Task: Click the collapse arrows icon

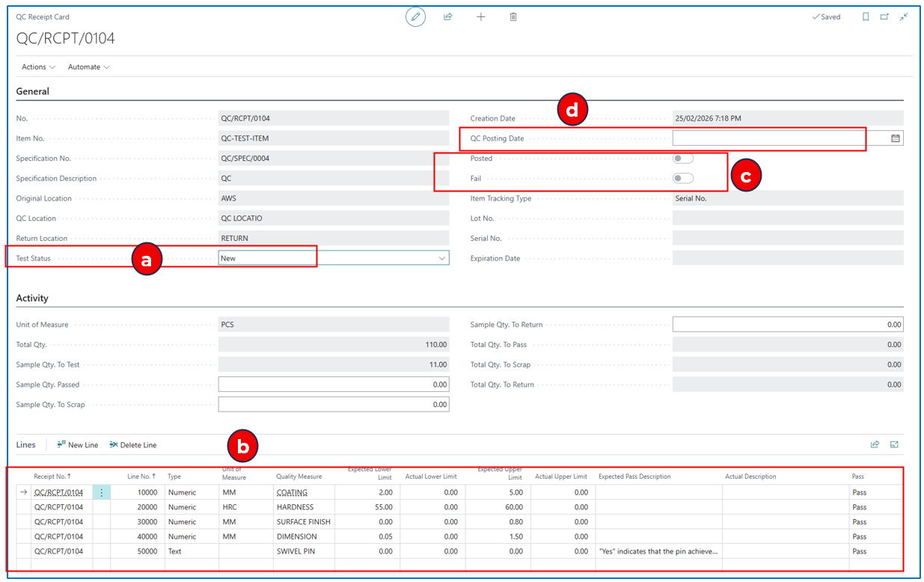Action: (904, 16)
